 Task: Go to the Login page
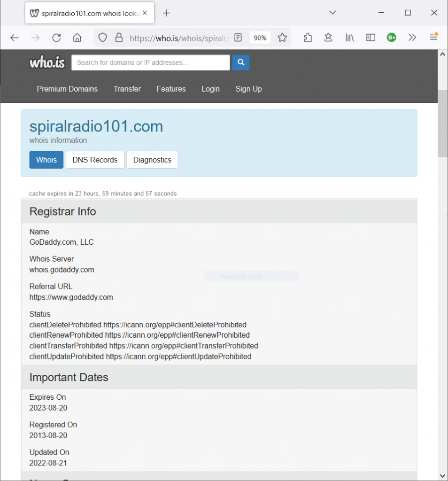click(210, 89)
